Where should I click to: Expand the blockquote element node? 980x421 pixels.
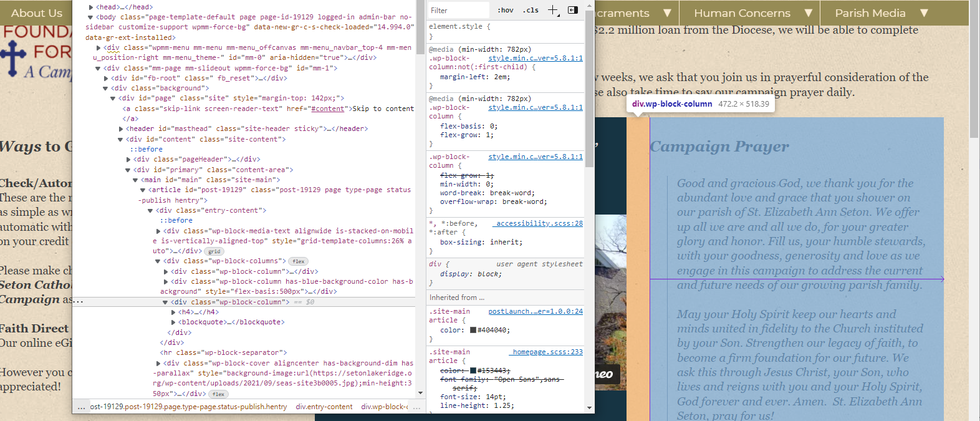point(173,322)
